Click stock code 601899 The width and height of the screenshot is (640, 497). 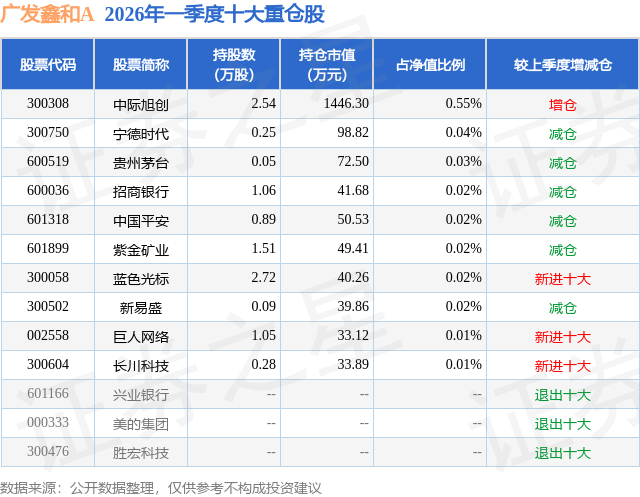click(48, 248)
